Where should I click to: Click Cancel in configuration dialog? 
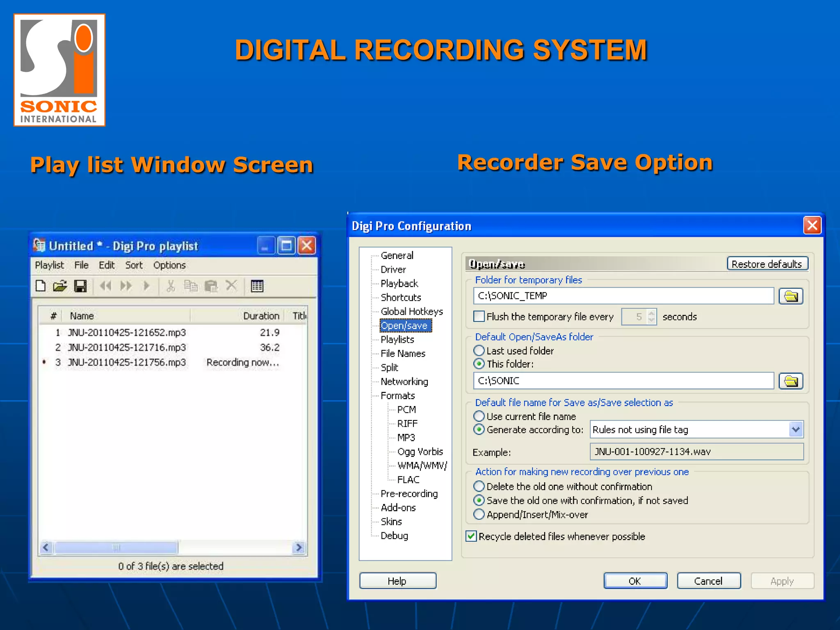pyautogui.click(x=708, y=581)
